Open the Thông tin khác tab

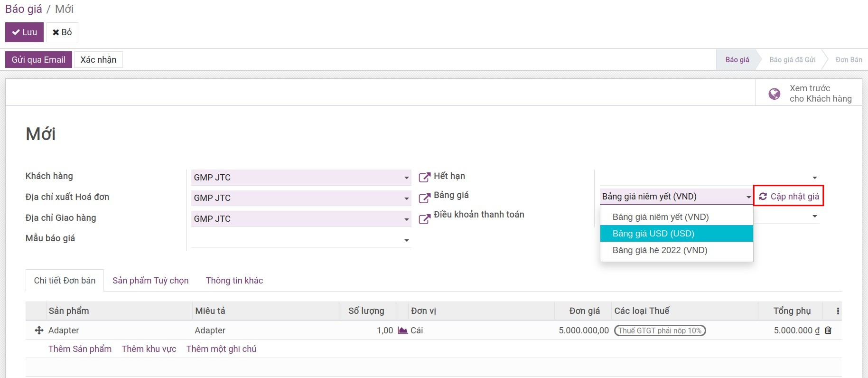(234, 281)
